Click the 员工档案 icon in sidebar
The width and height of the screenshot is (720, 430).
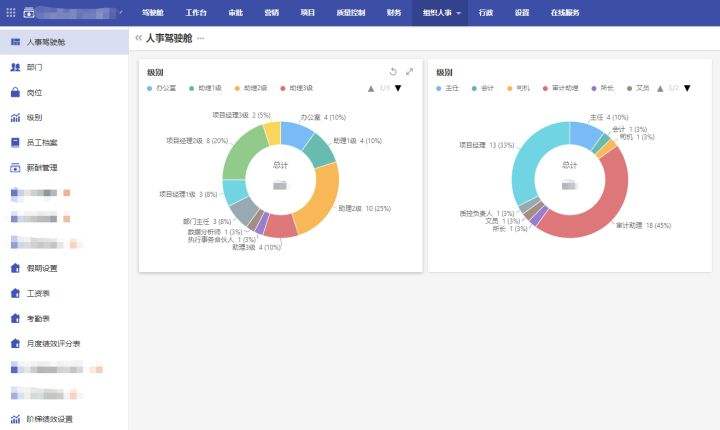pos(15,142)
